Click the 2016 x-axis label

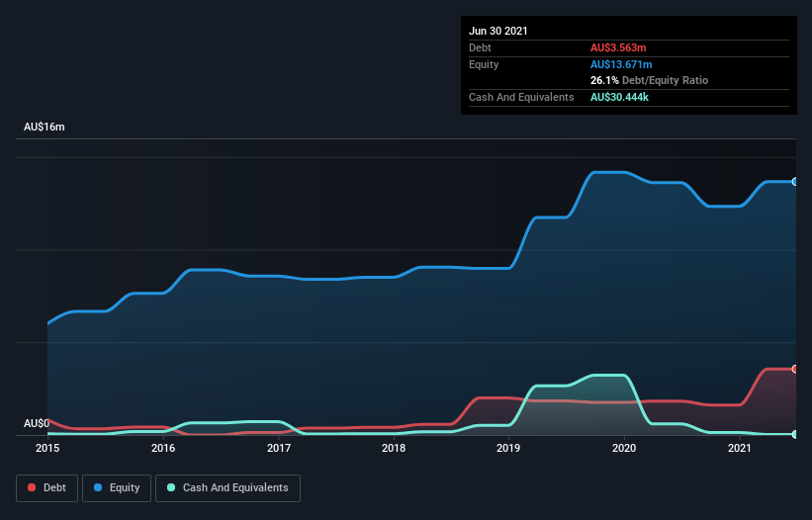coord(163,448)
